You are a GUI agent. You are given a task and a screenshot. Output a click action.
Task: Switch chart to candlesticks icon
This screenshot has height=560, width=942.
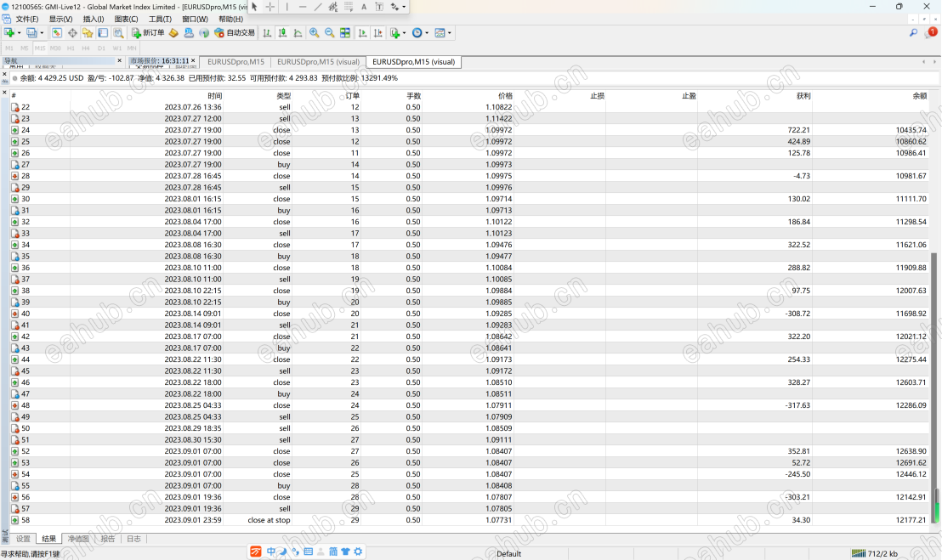[282, 33]
